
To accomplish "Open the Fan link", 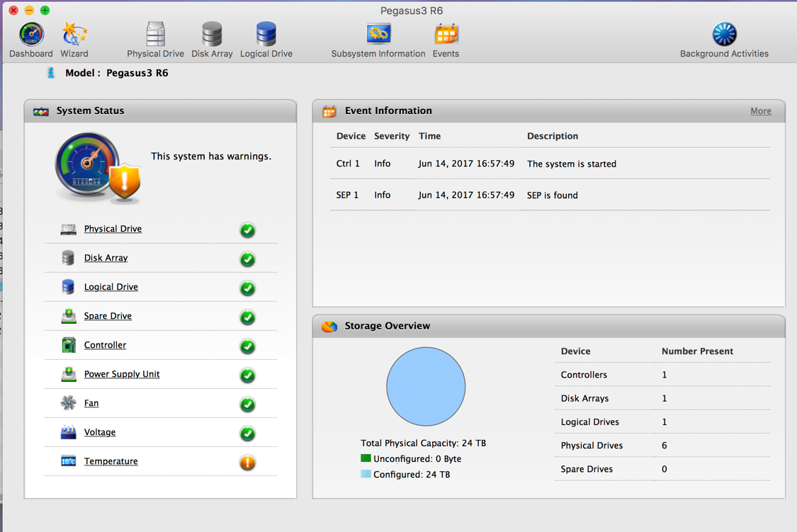I will (91, 403).
